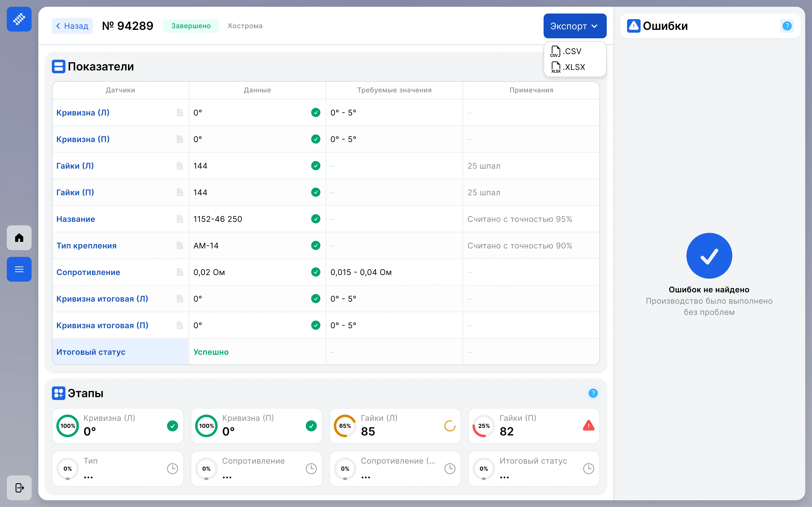The height and width of the screenshot is (507, 812).
Task: Click warning icon on Гайки (П) stage
Action: point(589,426)
